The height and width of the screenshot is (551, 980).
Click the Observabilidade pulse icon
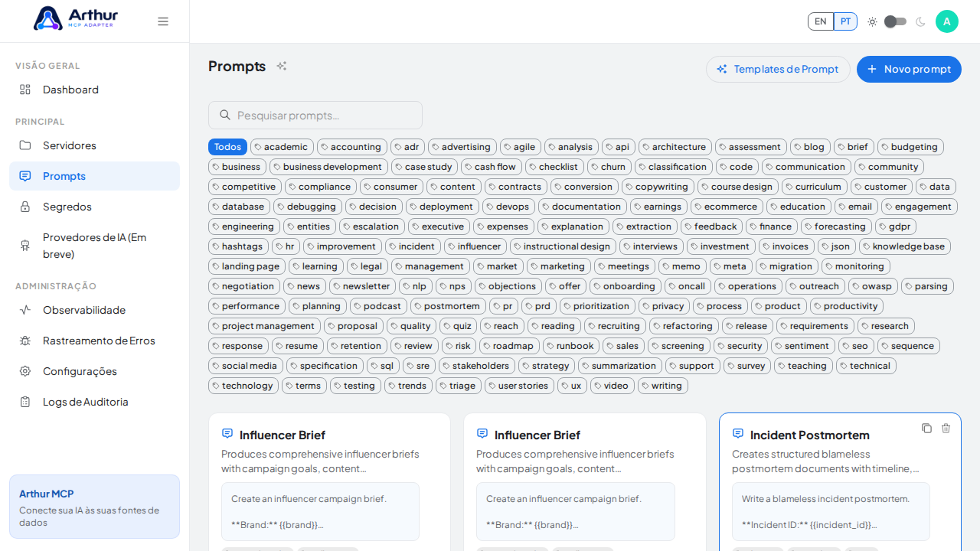tap(25, 310)
